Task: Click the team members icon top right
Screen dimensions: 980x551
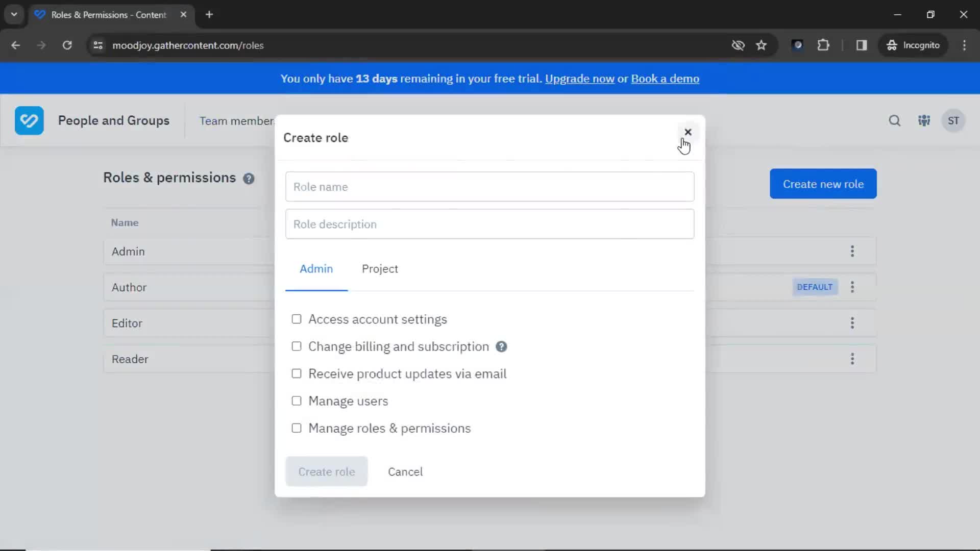Action: tap(924, 120)
